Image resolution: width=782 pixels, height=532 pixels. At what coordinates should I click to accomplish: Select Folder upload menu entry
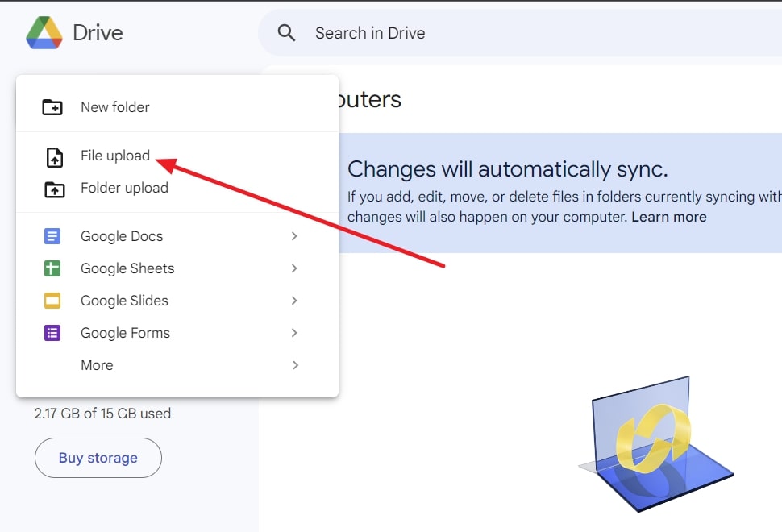tap(124, 188)
